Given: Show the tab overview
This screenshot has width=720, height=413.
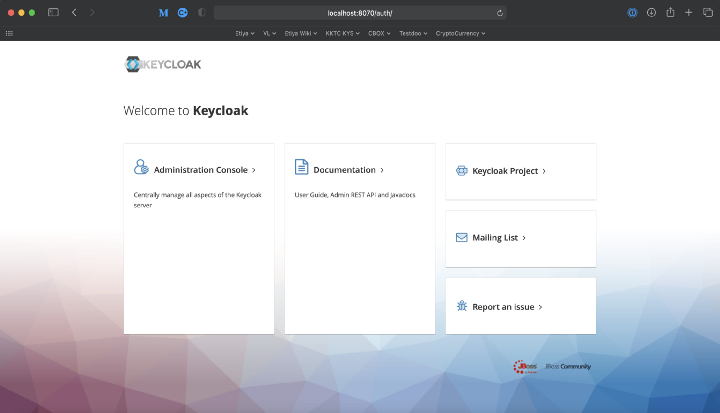Looking at the screenshot, I should [708, 12].
